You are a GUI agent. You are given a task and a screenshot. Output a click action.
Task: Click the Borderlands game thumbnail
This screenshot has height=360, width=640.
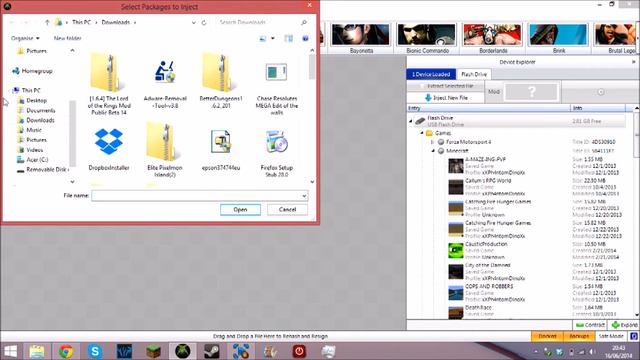[492, 35]
